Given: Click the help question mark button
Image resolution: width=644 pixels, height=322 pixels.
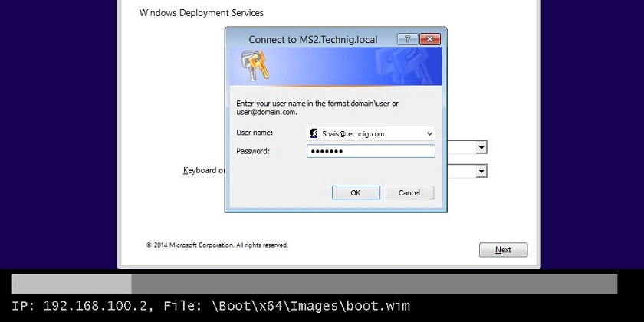Looking at the screenshot, I should (x=407, y=39).
